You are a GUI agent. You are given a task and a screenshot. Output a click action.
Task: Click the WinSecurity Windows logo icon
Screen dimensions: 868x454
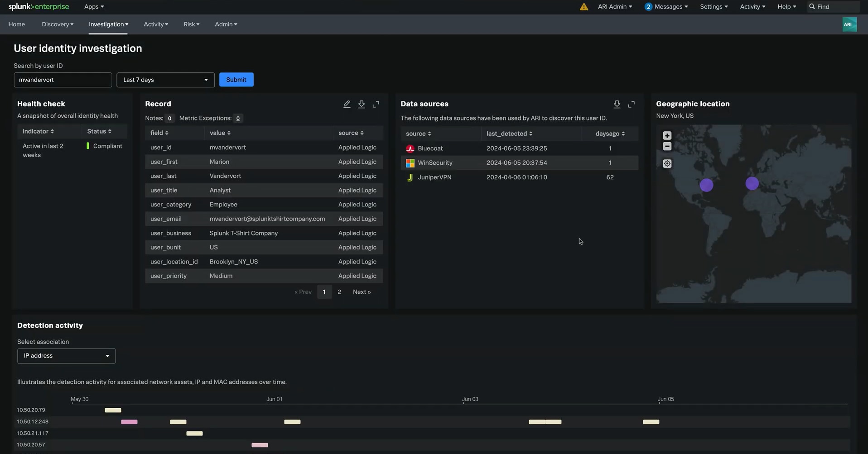click(x=410, y=163)
